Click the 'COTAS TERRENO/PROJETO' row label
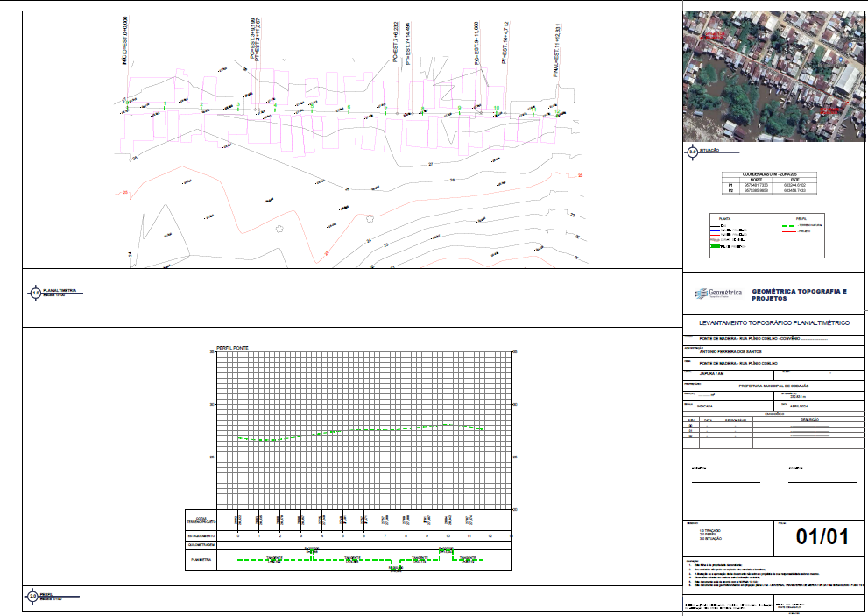The height and width of the screenshot is (616, 868). (201, 520)
